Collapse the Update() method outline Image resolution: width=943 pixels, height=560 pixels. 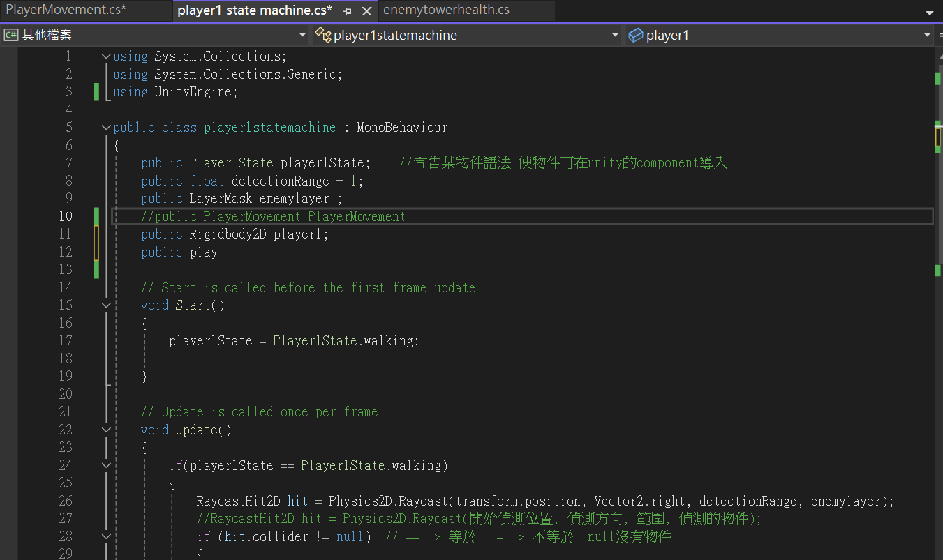coord(105,430)
